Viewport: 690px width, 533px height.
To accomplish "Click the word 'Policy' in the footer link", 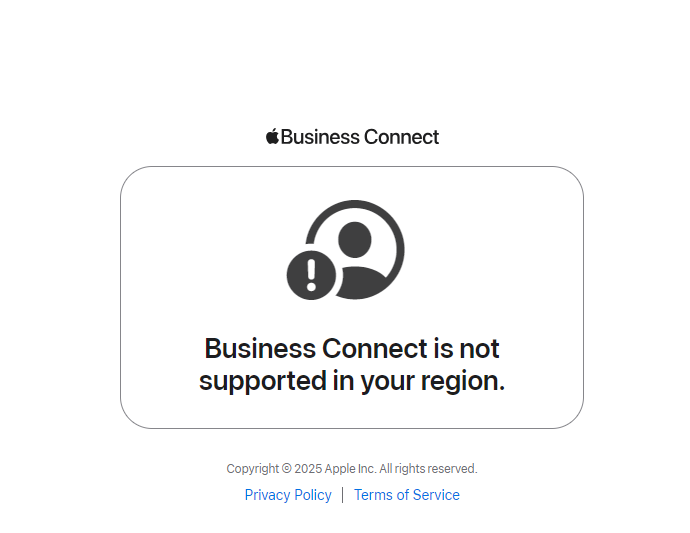I will click(x=313, y=495).
